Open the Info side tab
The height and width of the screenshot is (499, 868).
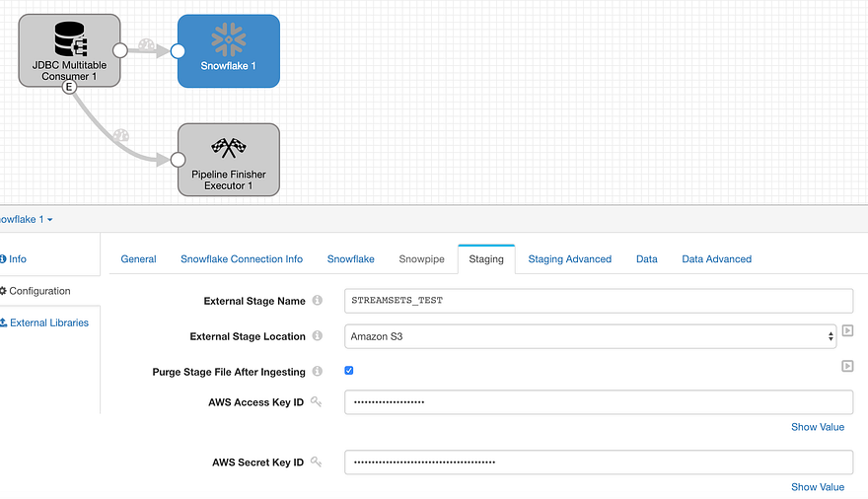point(13,259)
